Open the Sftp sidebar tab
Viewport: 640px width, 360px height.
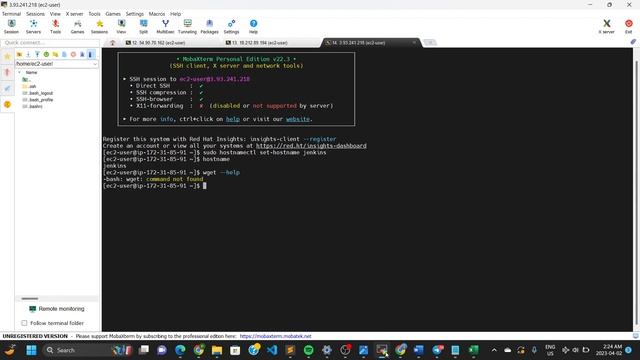click(x=7, y=104)
